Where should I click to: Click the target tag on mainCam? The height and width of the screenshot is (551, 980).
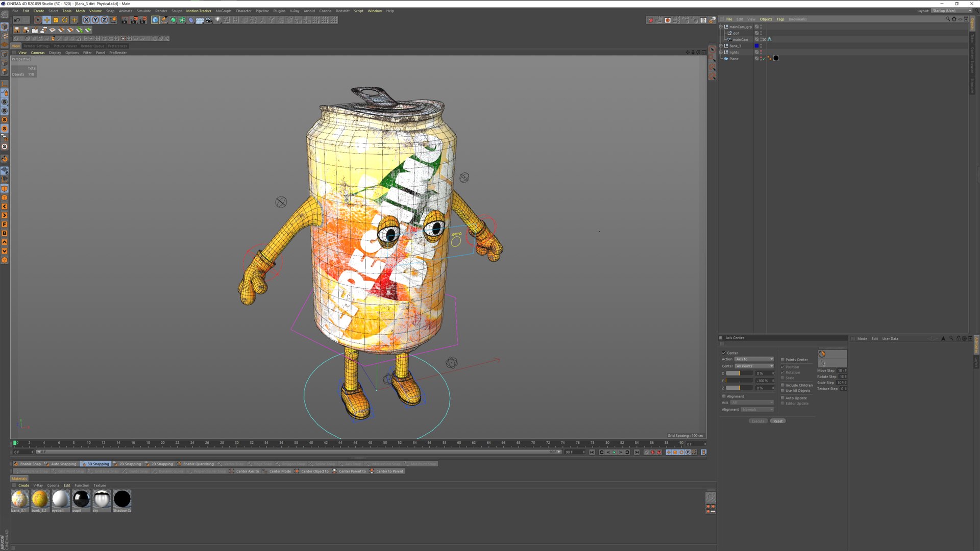pyautogui.click(x=764, y=39)
